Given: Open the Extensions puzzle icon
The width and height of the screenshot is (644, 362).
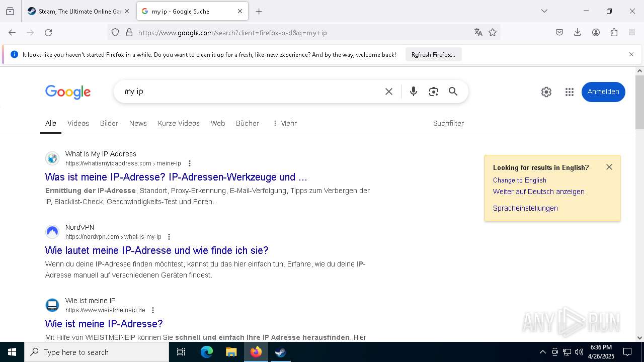Looking at the screenshot, I should coord(614,33).
